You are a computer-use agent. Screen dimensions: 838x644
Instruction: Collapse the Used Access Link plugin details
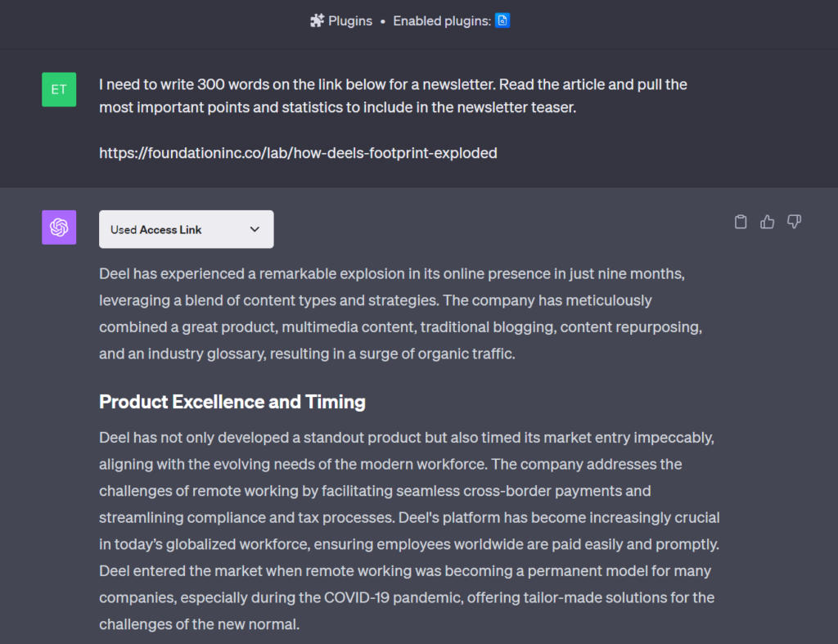click(x=186, y=229)
